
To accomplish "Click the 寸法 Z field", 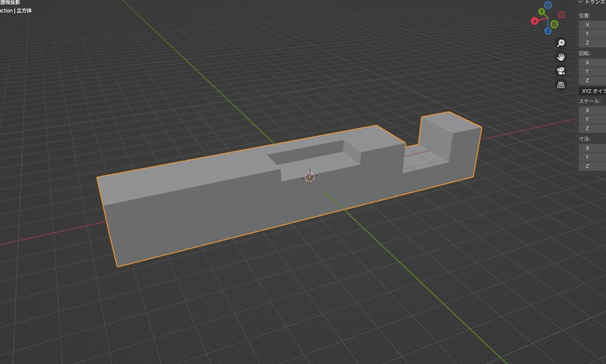I will click(x=592, y=166).
